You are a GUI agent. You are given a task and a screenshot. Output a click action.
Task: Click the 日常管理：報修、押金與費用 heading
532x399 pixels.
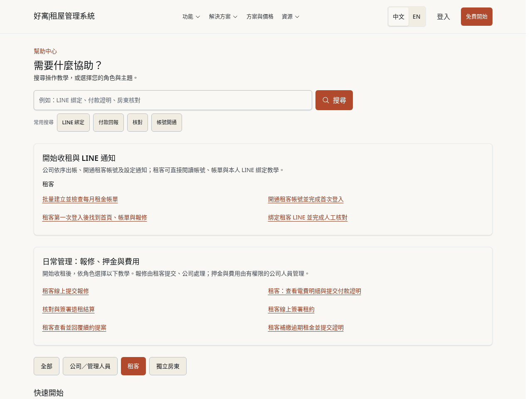(x=91, y=262)
